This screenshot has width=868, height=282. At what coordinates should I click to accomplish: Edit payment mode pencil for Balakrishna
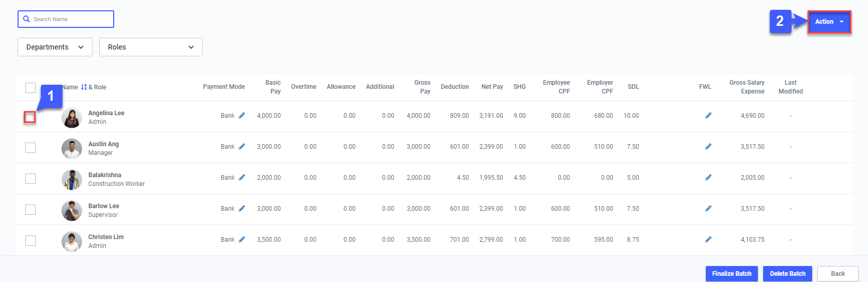pos(242,178)
